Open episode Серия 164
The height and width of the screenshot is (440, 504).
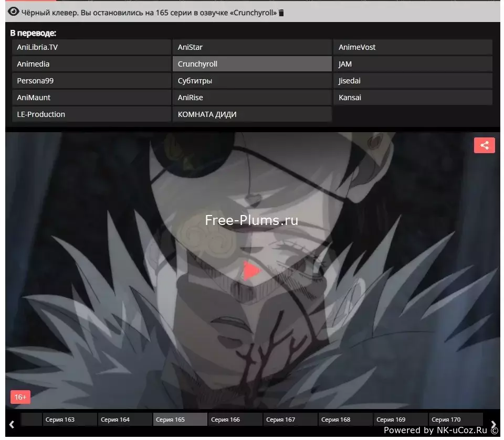pyautogui.click(x=125, y=420)
